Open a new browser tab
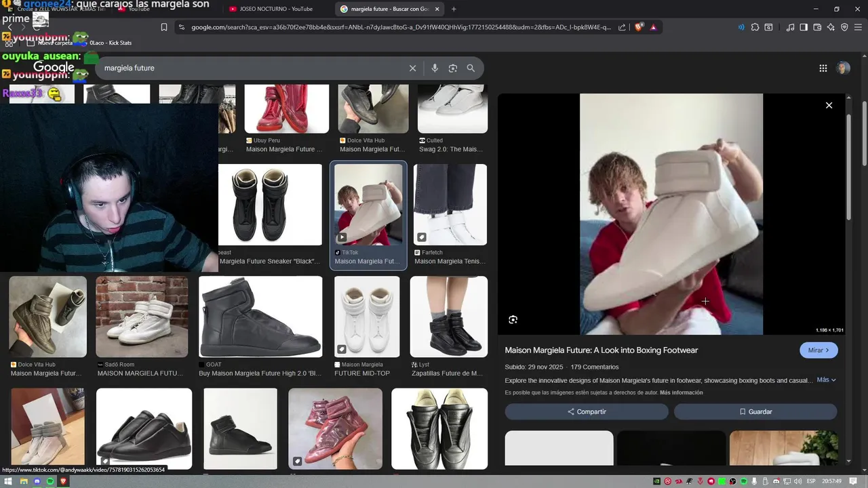 [454, 9]
